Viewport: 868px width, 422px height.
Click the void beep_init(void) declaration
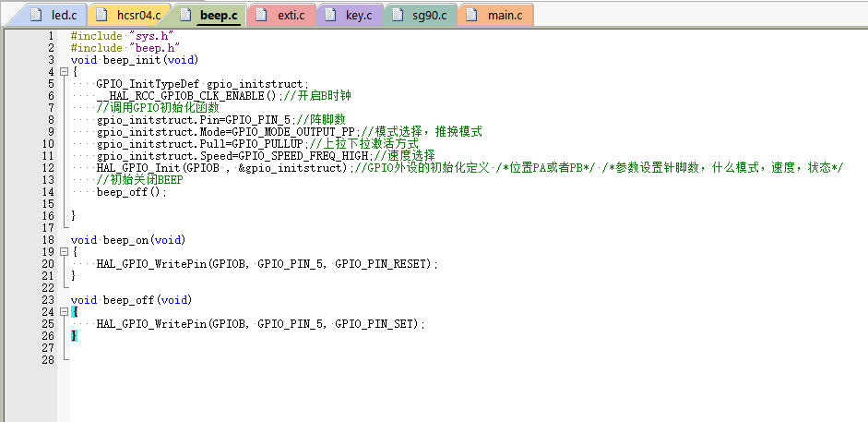tap(135, 60)
